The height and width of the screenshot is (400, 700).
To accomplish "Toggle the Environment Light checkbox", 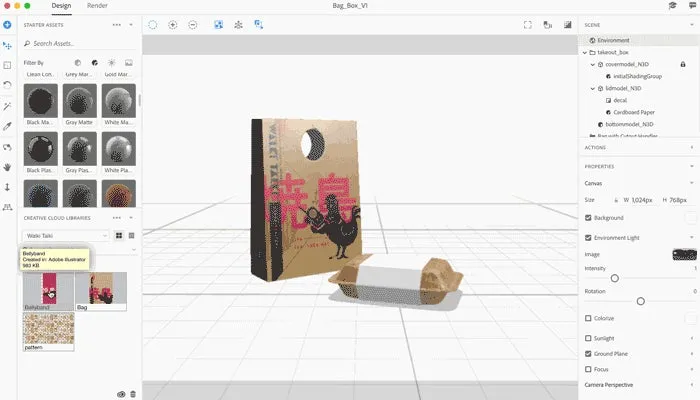I will (588, 238).
